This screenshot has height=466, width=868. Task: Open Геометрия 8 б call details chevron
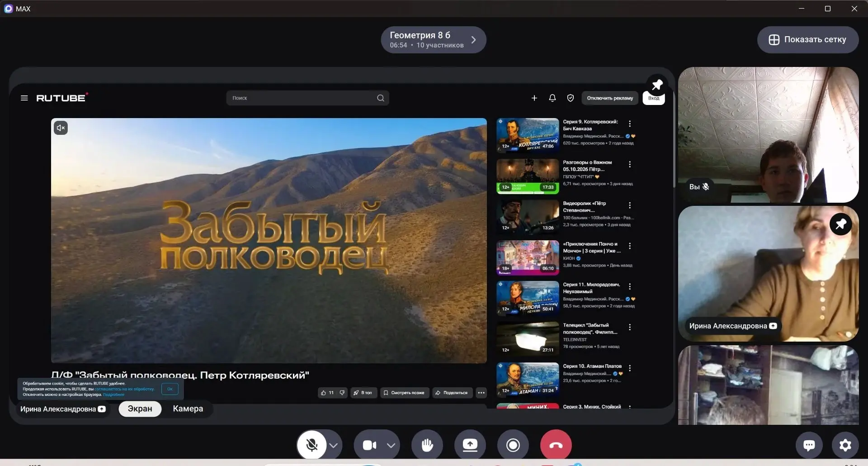(473, 40)
